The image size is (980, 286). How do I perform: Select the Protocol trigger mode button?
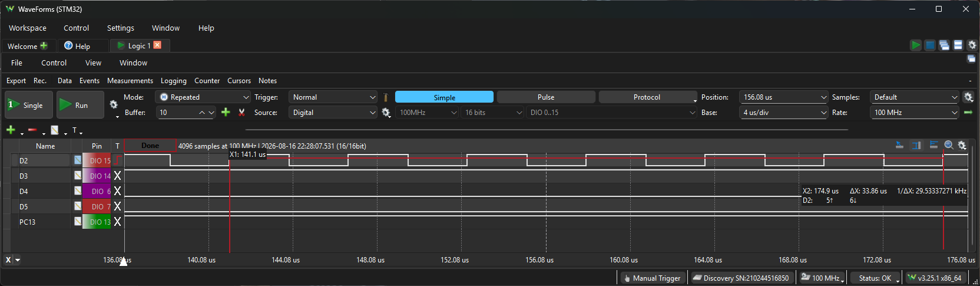[647, 97]
